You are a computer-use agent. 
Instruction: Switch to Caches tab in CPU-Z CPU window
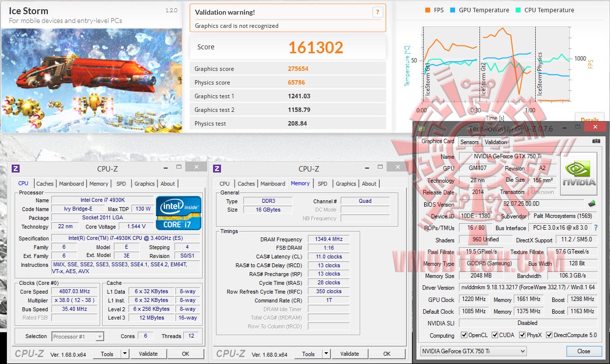point(45,184)
